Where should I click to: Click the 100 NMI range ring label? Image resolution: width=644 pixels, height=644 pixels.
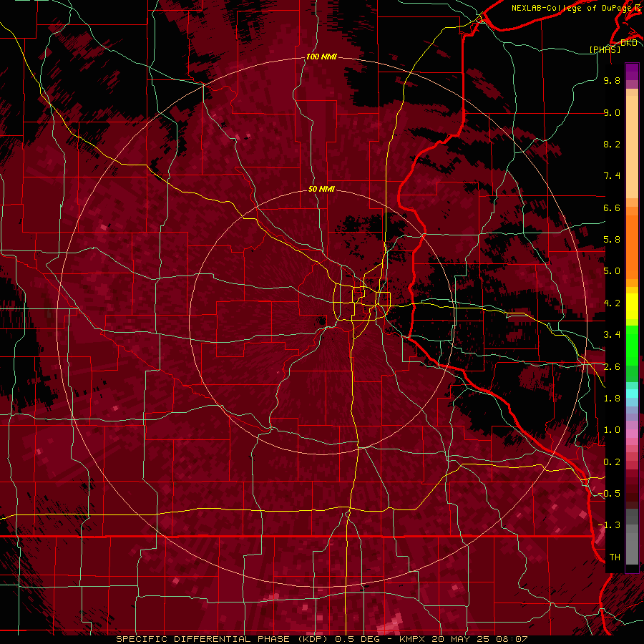[x=321, y=57]
